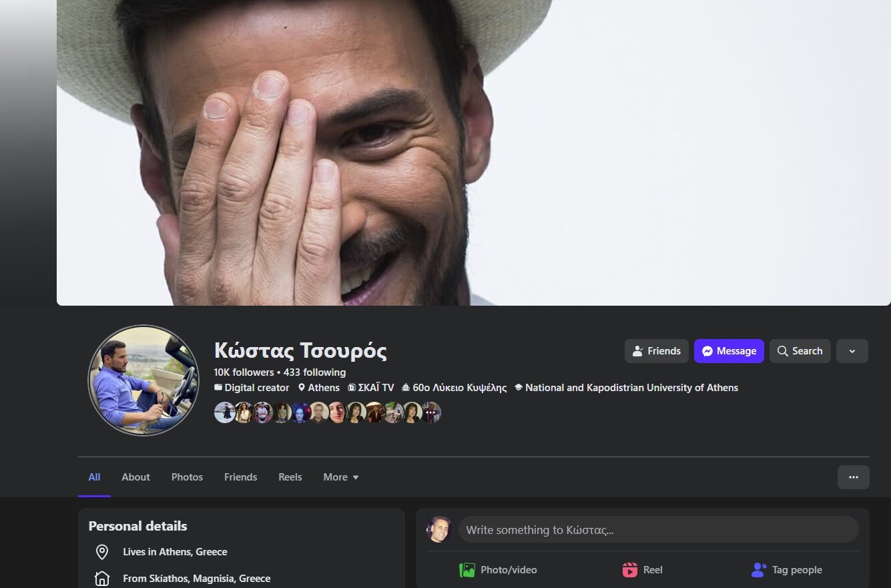Click the pink Reel icon
891x588 pixels.
[629, 570]
